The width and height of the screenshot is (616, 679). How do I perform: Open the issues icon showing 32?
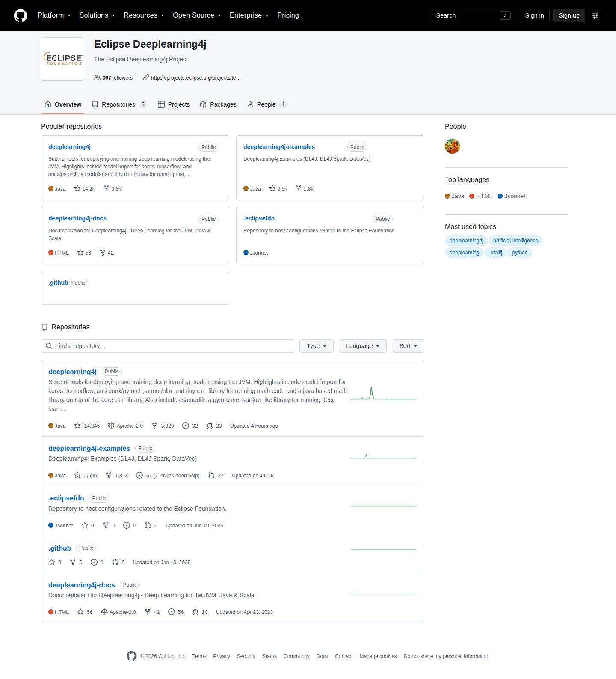[186, 426]
